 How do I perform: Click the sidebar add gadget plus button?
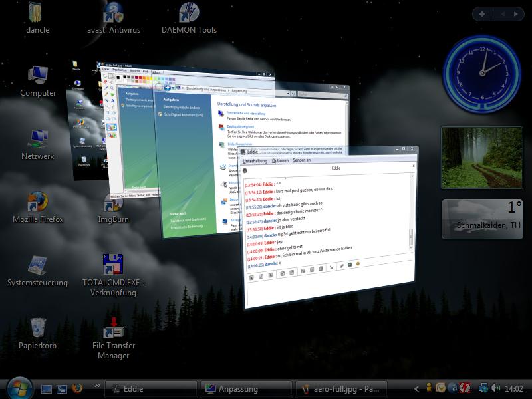[x=481, y=13]
